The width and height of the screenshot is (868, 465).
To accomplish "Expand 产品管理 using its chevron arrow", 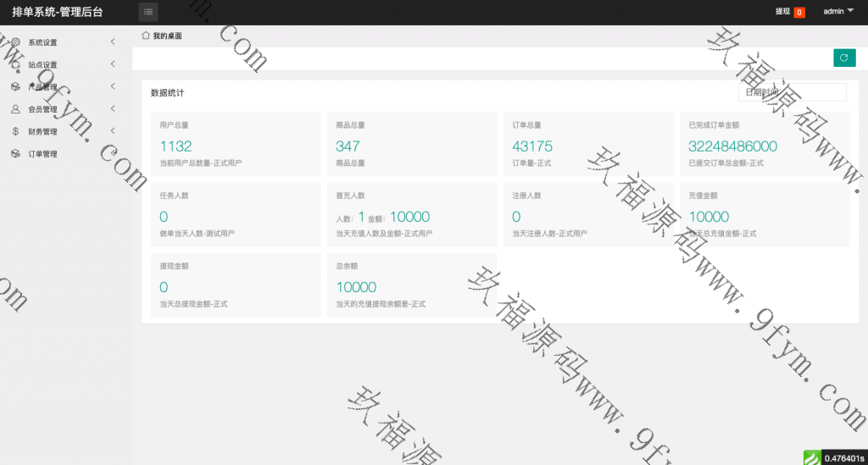I will click(113, 86).
